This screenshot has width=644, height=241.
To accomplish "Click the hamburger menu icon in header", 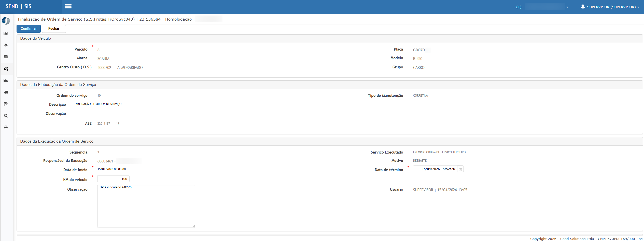I will pyautogui.click(x=68, y=6).
